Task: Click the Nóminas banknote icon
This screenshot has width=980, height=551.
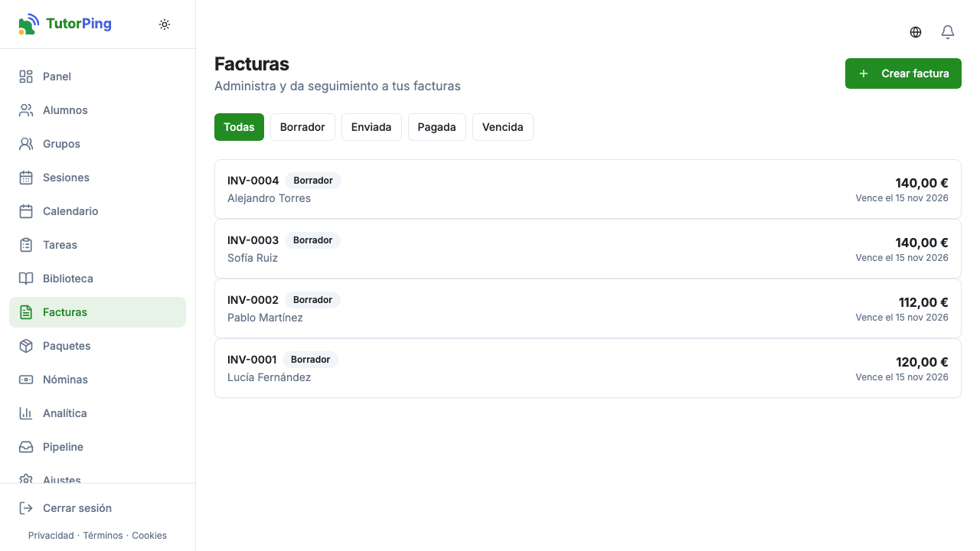Action: [26, 380]
